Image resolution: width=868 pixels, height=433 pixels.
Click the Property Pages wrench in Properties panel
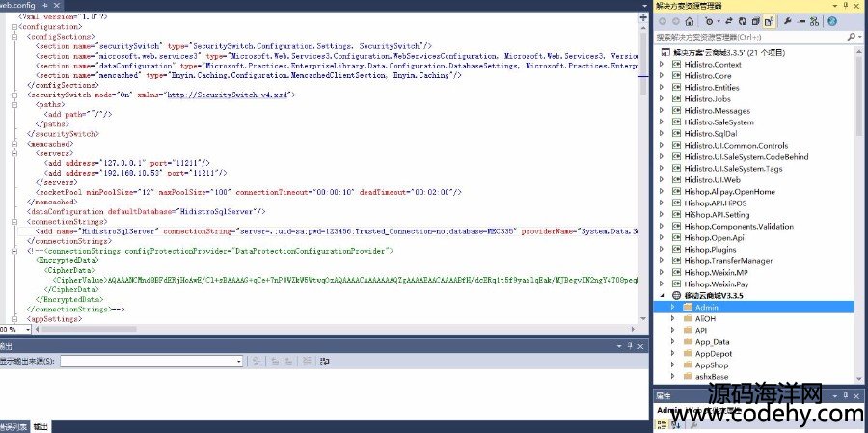(693, 425)
